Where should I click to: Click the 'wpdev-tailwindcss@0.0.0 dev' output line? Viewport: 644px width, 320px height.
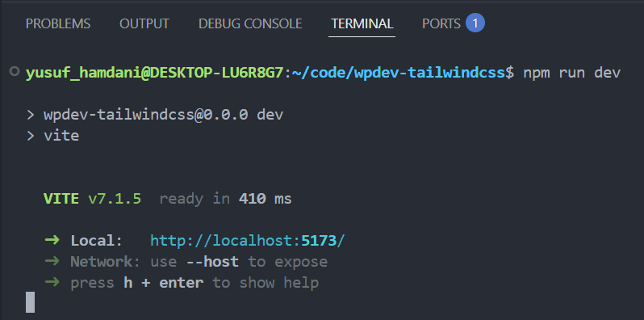click(x=155, y=115)
